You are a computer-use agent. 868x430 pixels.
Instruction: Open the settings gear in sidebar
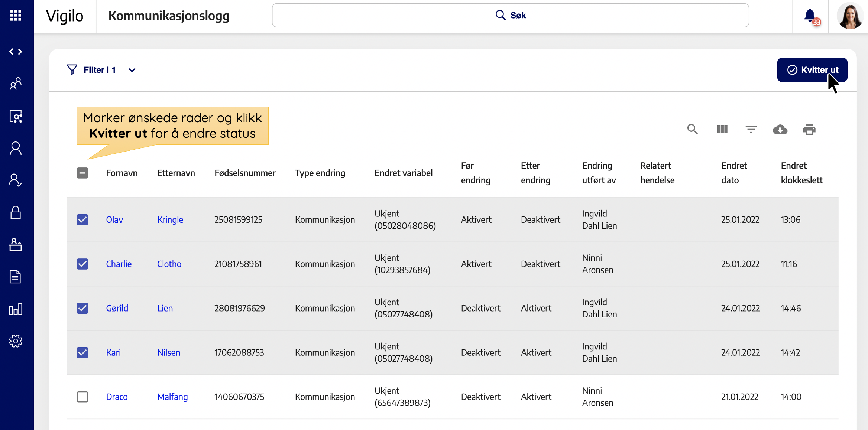point(16,341)
